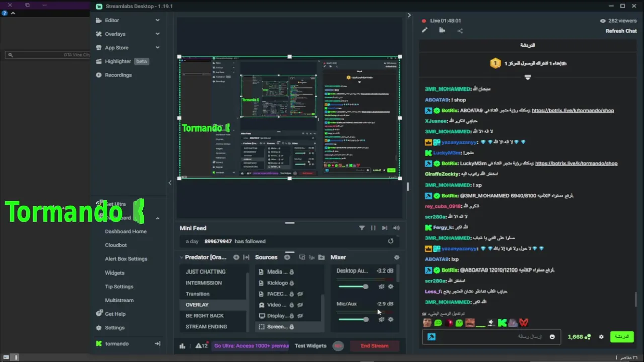
Task: Open Cloudbot settings
Action: click(116, 245)
